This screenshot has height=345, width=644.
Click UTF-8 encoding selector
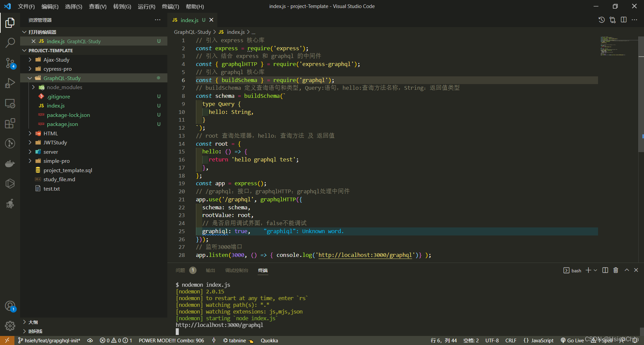point(492,340)
